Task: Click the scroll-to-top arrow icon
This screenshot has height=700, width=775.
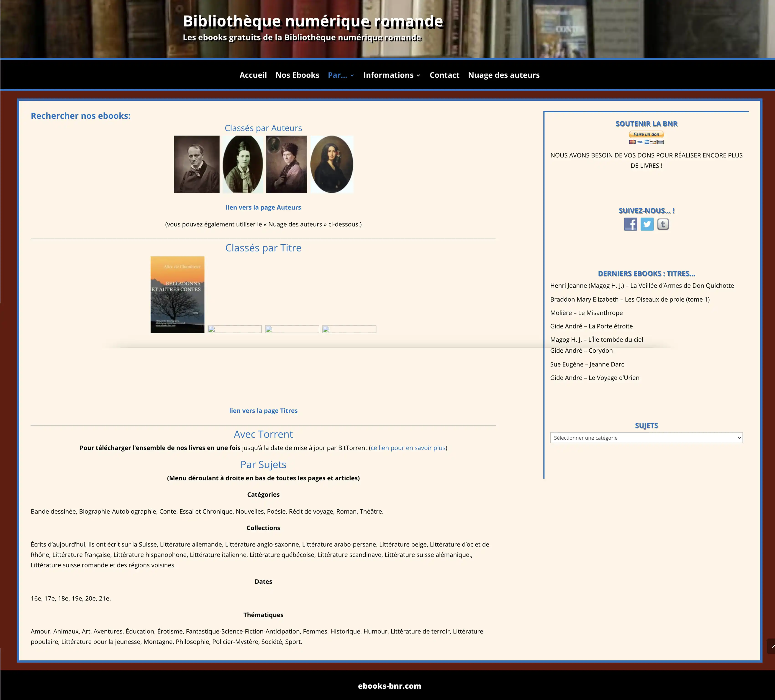Action: [x=772, y=646]
